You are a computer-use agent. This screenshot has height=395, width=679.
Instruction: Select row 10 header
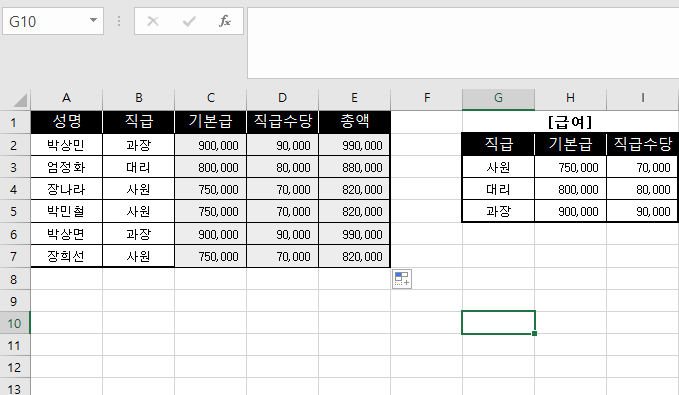click(x=15, y=323)
